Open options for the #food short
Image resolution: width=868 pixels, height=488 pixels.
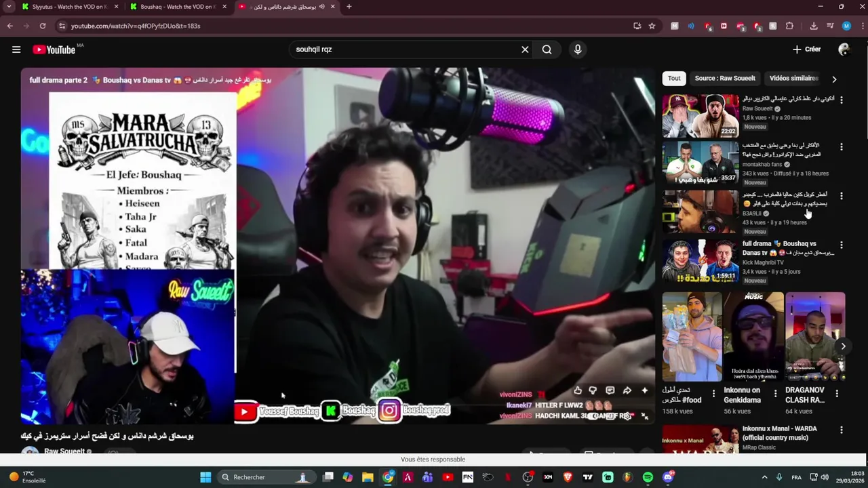[713, 394]
